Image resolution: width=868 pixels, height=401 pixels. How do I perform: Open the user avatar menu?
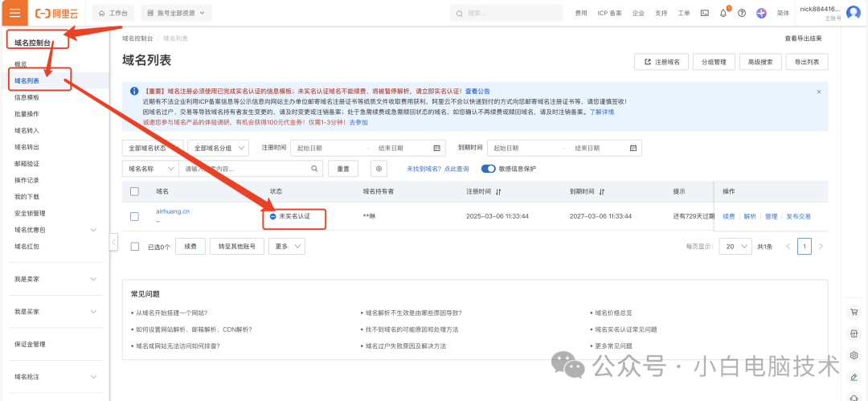(x=853, y=13)
